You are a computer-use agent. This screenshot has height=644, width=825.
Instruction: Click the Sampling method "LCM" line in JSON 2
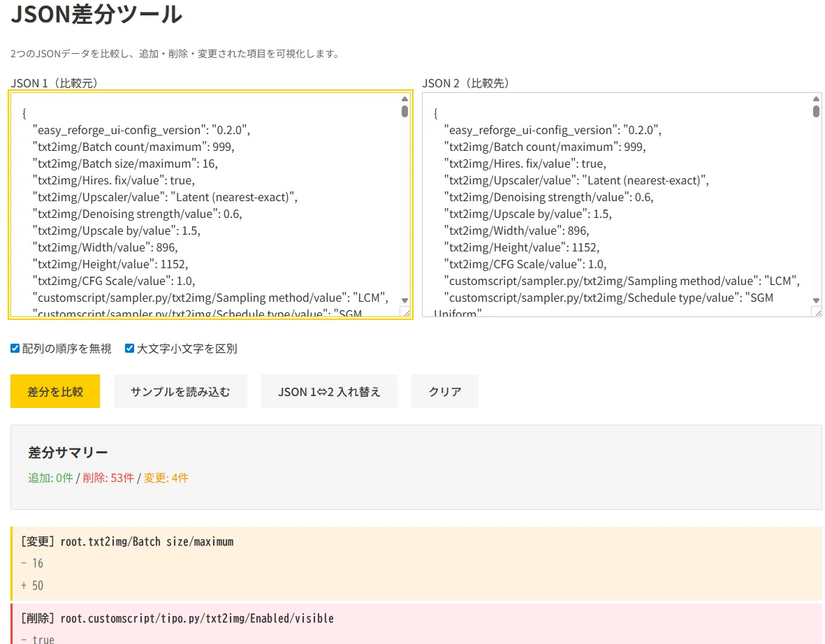pos(622,281)
